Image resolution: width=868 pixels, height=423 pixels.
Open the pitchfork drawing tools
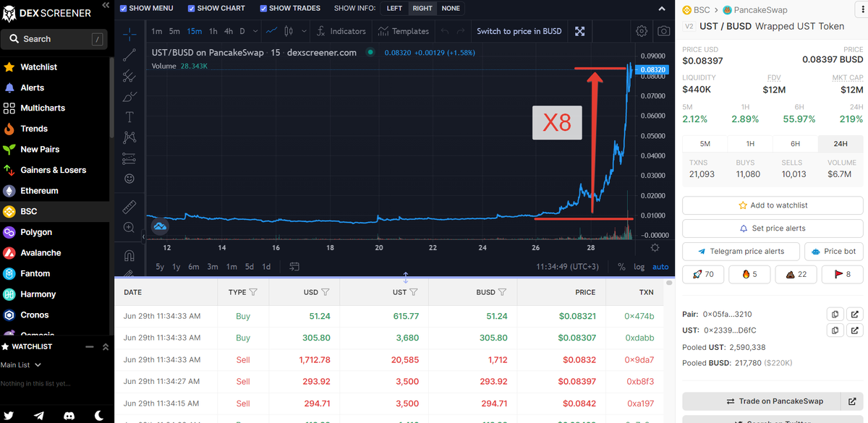point(129,75)
